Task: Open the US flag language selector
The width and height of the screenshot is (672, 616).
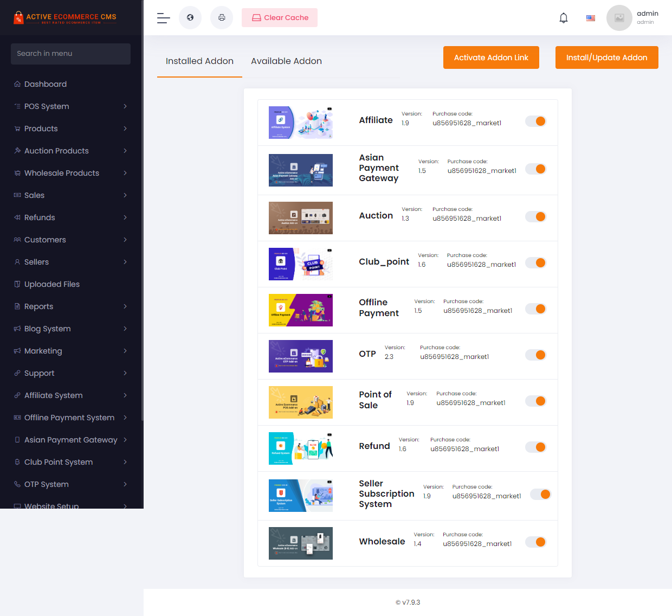Action: pos(590,17)
